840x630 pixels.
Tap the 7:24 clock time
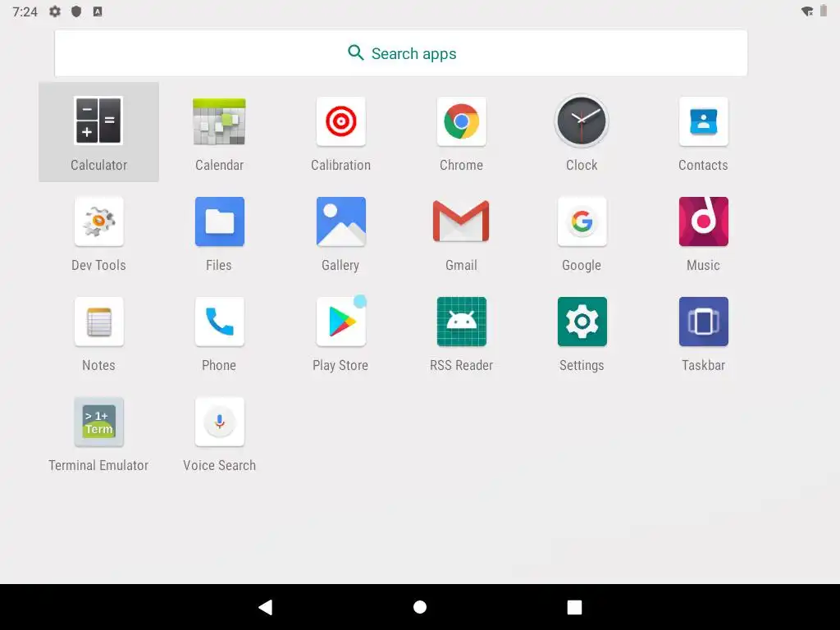(25, 11)
